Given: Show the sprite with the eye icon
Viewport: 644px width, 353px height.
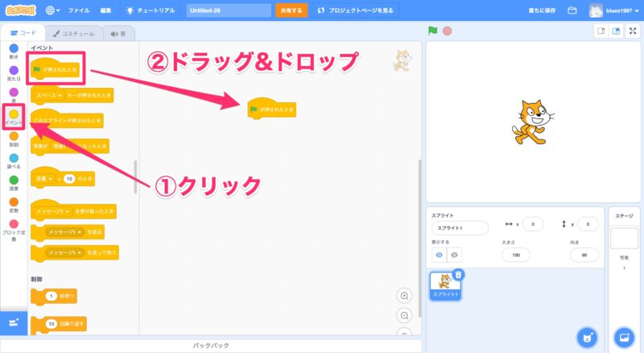Looking at the screenshot, I should pos(440,255).
